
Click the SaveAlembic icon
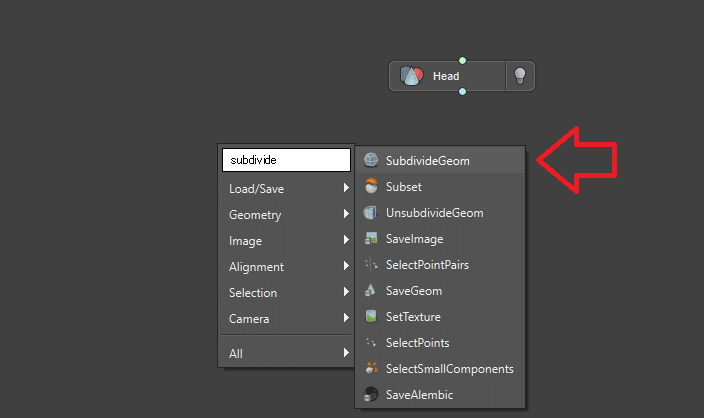(371, 395)
